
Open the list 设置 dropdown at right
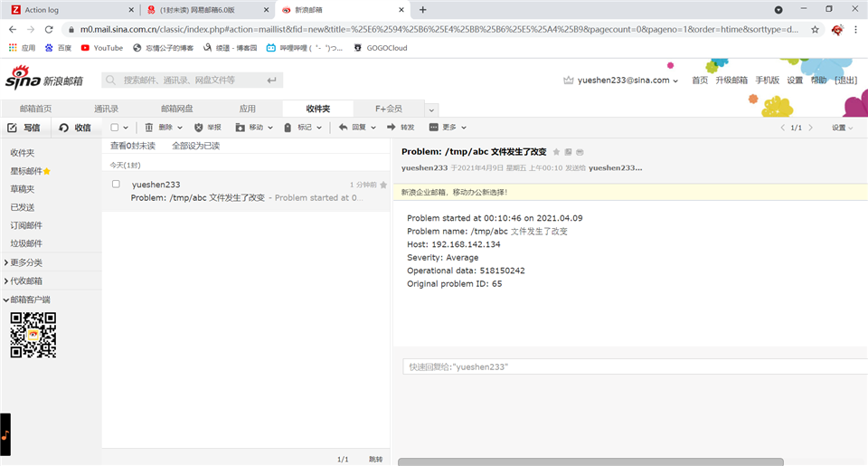point(842,128)
